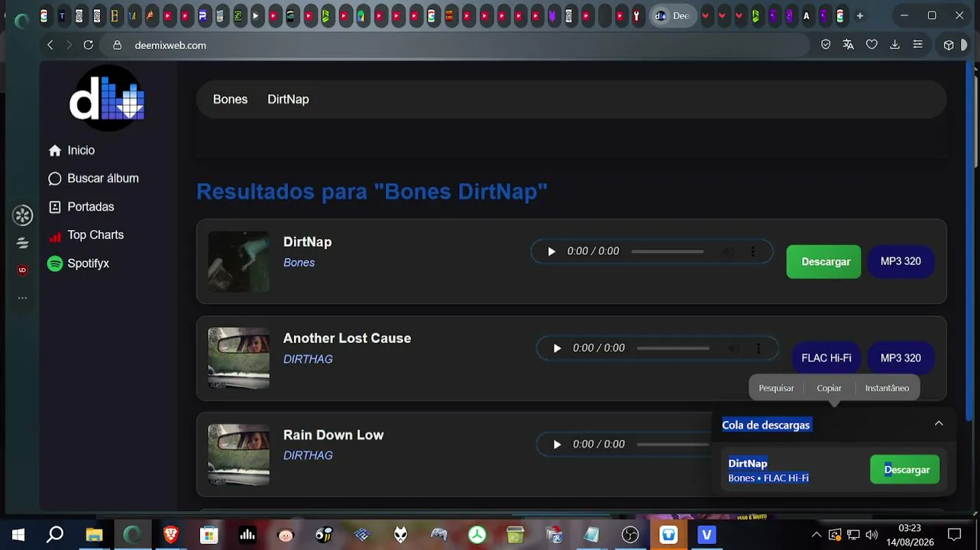Open the Another Lost Cause cover thumbnail

coord(239,358)
